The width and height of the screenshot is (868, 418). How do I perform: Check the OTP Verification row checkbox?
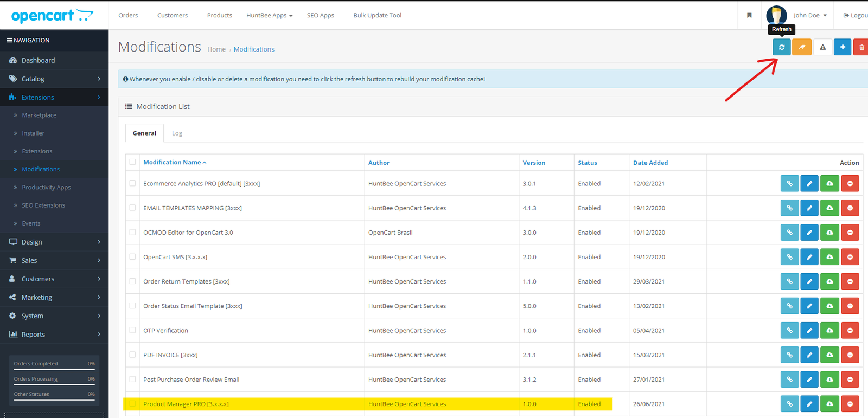132,330
